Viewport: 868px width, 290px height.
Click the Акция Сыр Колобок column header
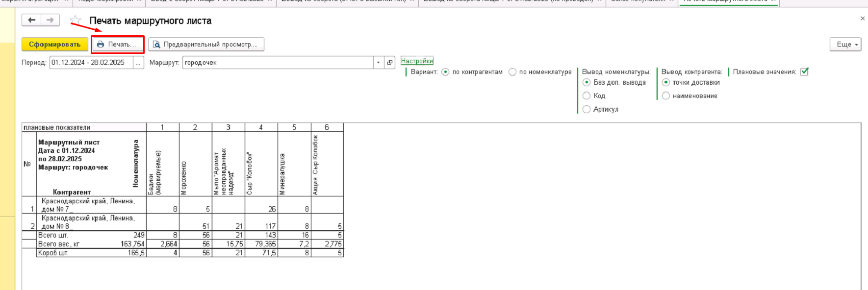(x=327, y=164)
